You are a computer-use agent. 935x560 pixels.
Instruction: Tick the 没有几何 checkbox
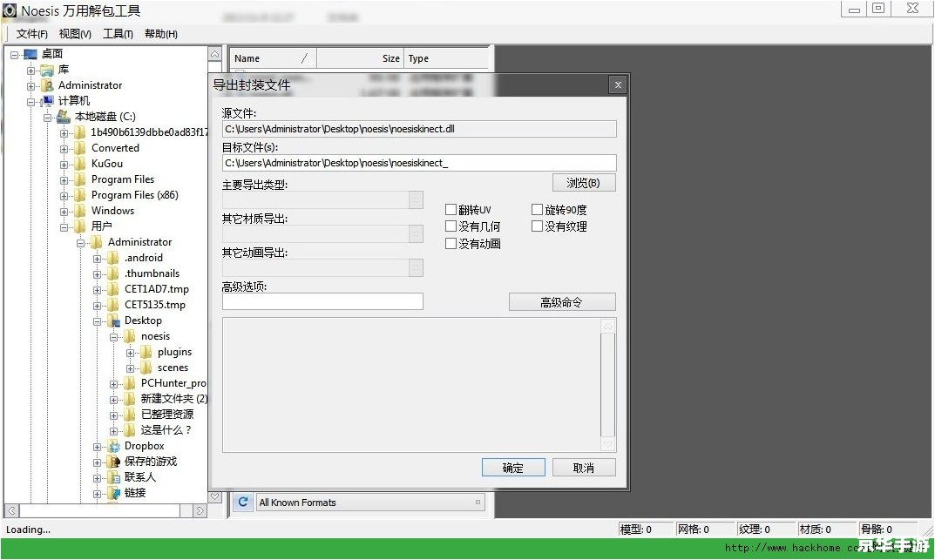click(x=451, y=226)
